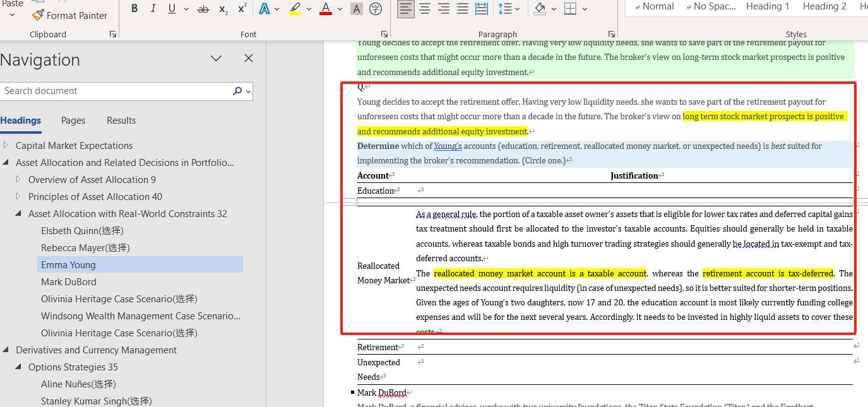Toggle italic formatting
The height and width of the screenshot is (407, 868).
pyautogui.click(x=153, y=9)
